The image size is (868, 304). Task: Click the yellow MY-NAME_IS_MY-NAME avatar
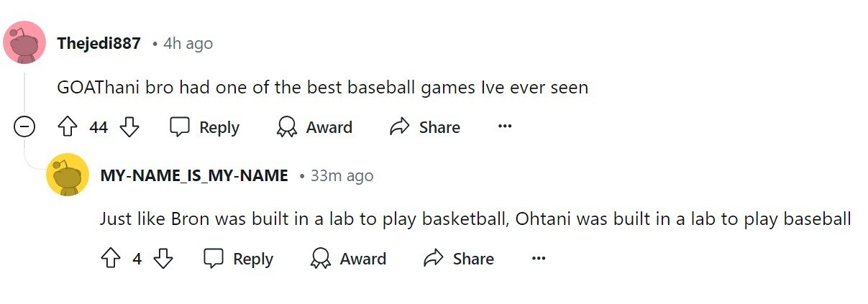pyautogui.click(x=68, y=175)
